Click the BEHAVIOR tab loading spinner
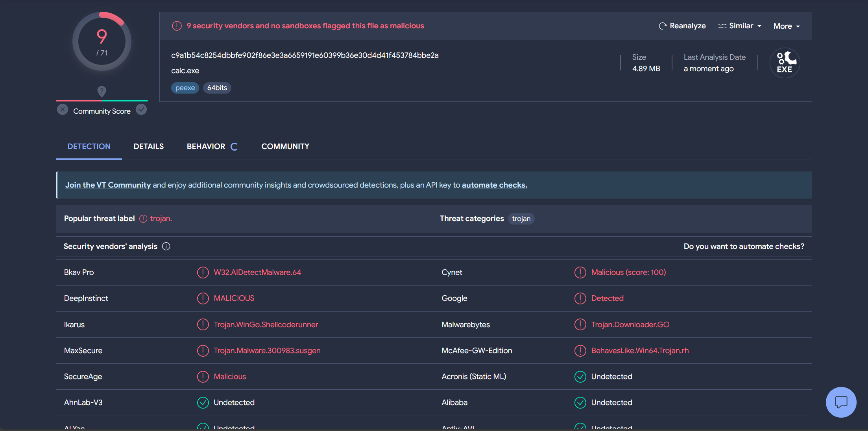The height and width of the screenshot is (431, 868). click(x=234, y=147)
